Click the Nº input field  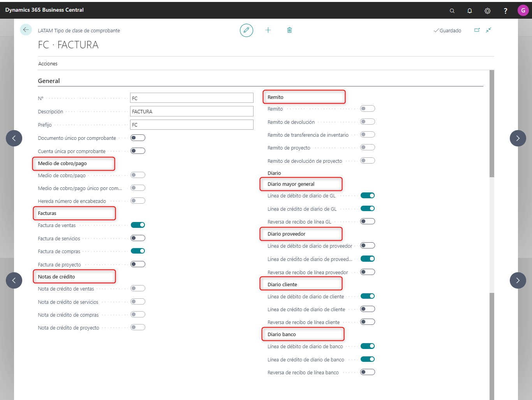(192, 98)
